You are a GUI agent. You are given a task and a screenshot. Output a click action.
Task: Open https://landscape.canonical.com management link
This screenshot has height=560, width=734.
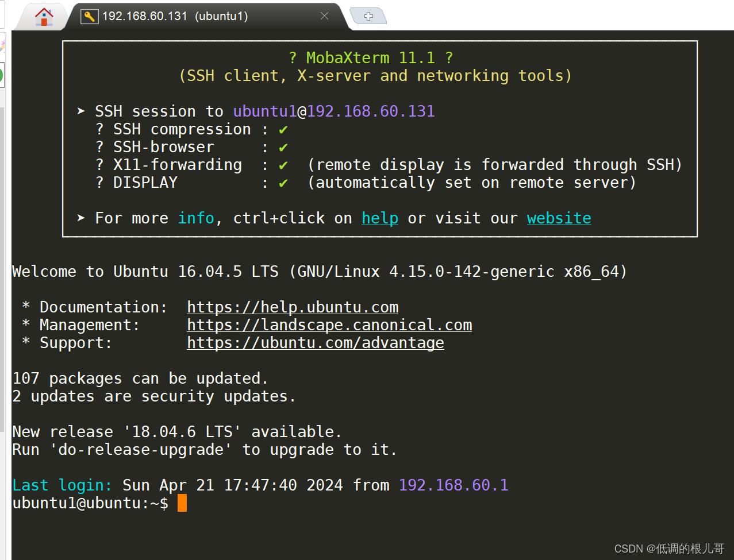[x=329, y=325]
